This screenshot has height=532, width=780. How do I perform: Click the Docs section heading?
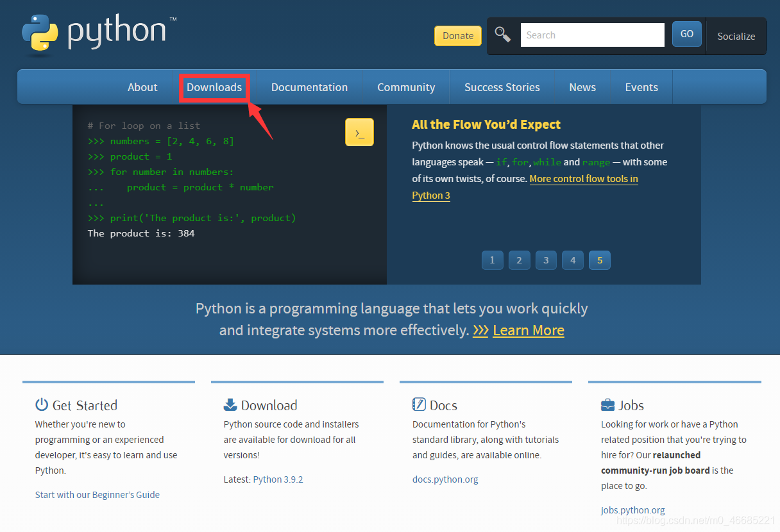coord(443,405)
